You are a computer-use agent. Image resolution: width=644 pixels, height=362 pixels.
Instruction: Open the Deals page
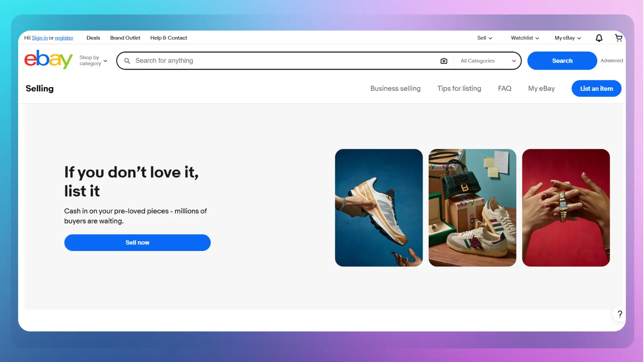(x=93, y=38)
